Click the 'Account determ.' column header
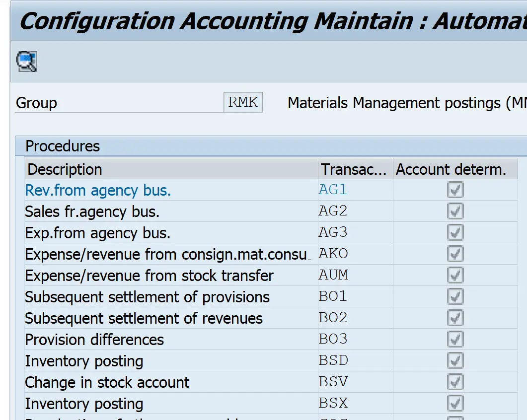The image size is (527, 420). 455,169
